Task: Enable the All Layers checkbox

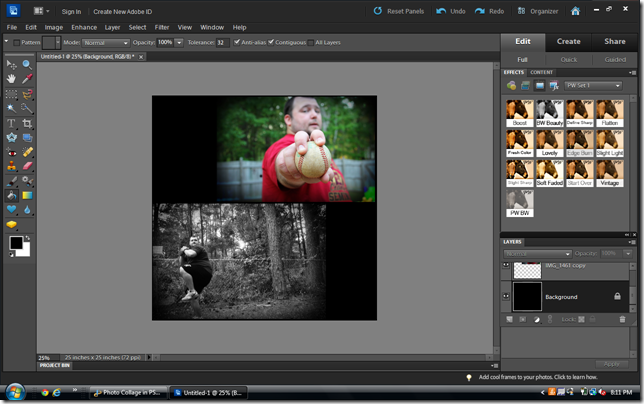Action: [310, 43]
